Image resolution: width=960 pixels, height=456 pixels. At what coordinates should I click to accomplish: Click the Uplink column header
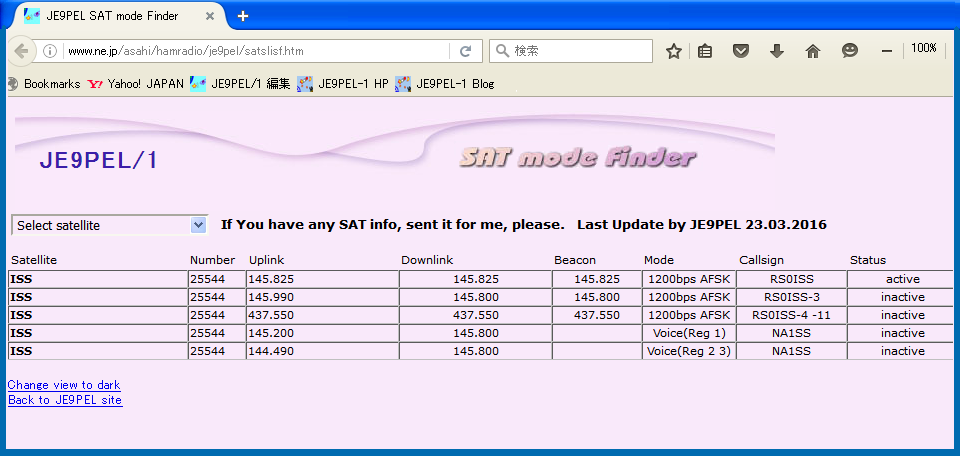click(266, 260)
